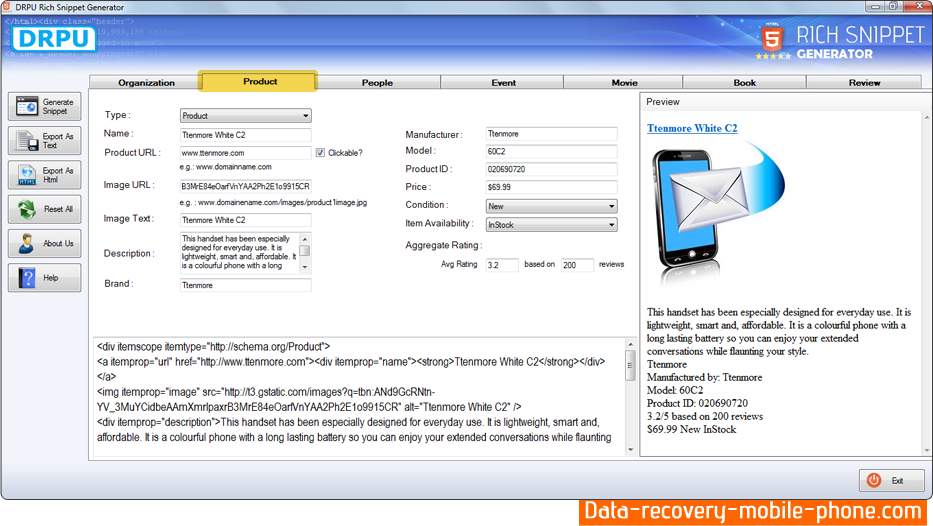Toggle the Clickable? checkbox
This screenshot has height=526, width=933.
pyautogui.click(x=320, y=153)
